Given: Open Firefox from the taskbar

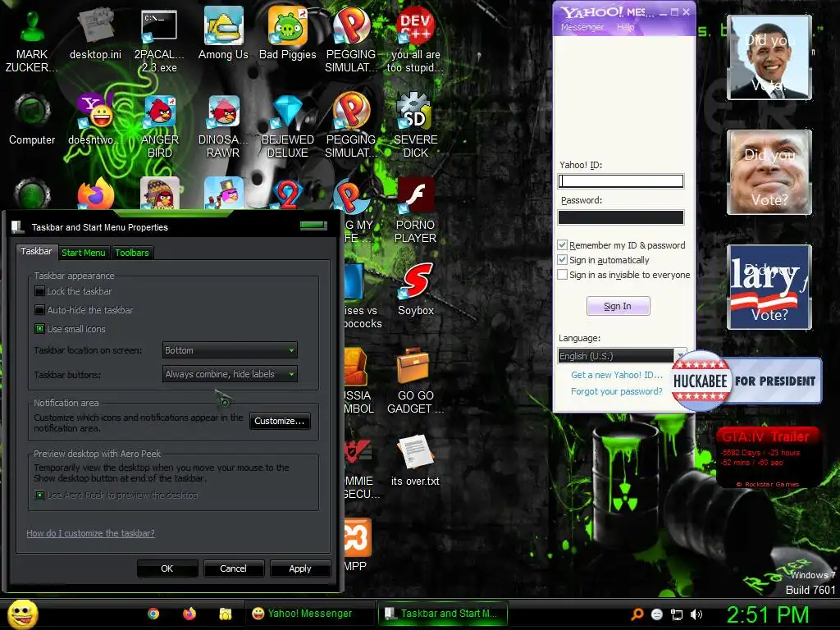Looking at the screenshot, I should 189,614.
